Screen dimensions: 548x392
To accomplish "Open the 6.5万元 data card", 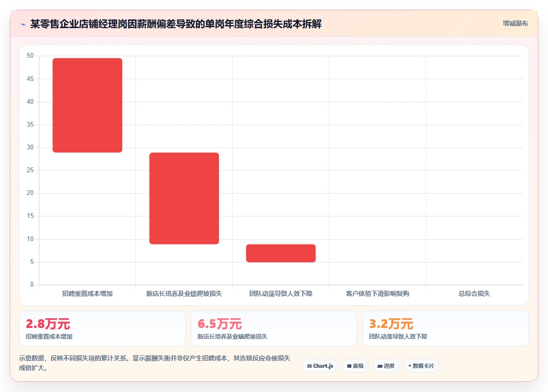I will (274, 328).
